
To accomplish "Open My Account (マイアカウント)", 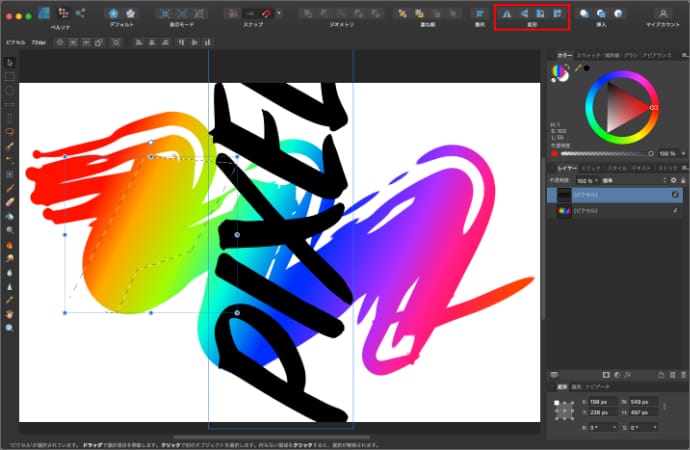I will (662, 14).
